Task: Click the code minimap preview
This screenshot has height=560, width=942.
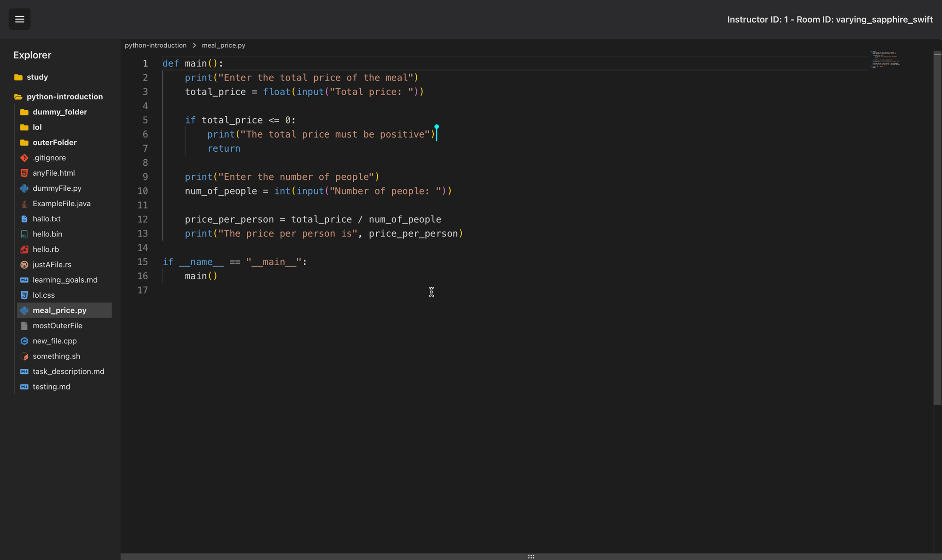Action: (x=885, y=59)
